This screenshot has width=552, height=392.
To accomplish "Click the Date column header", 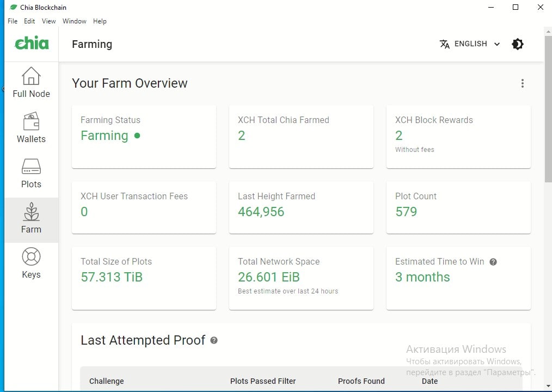I will pyautogui.click(x=430, y=381).
